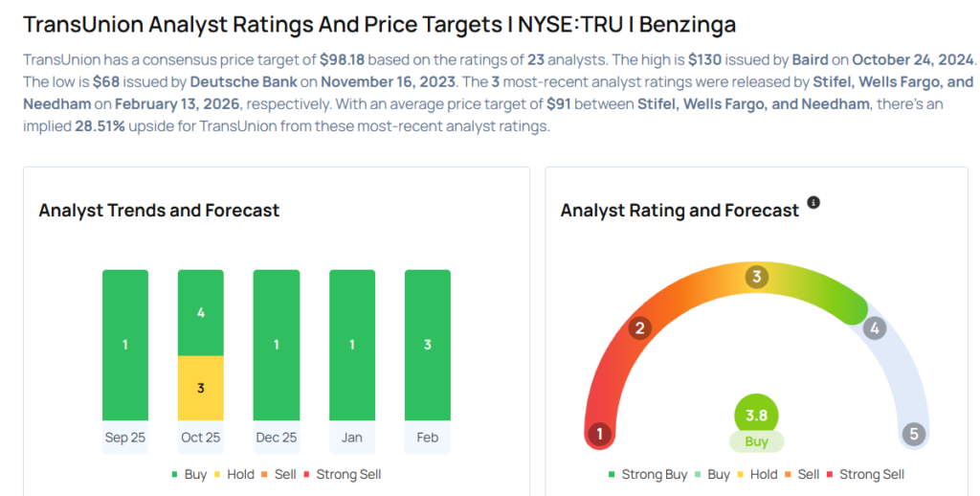Toggle Hold series in trends chart legend

coord(236,474)
